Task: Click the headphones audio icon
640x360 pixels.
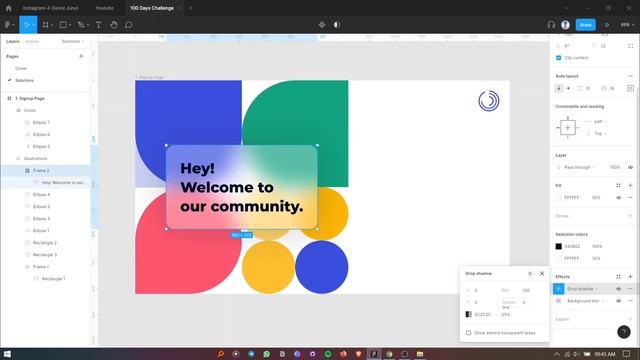Action: pyautogui.click(x=551, y=25)
